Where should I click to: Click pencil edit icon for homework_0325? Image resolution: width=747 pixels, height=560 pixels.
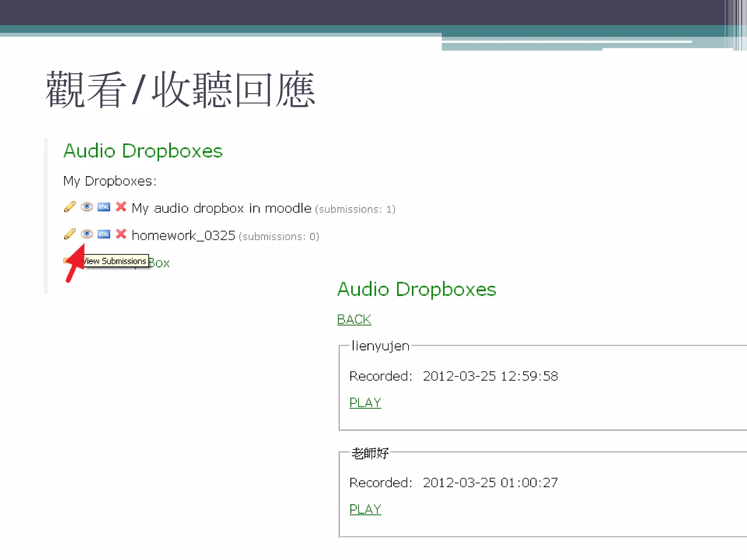point(70,234)
